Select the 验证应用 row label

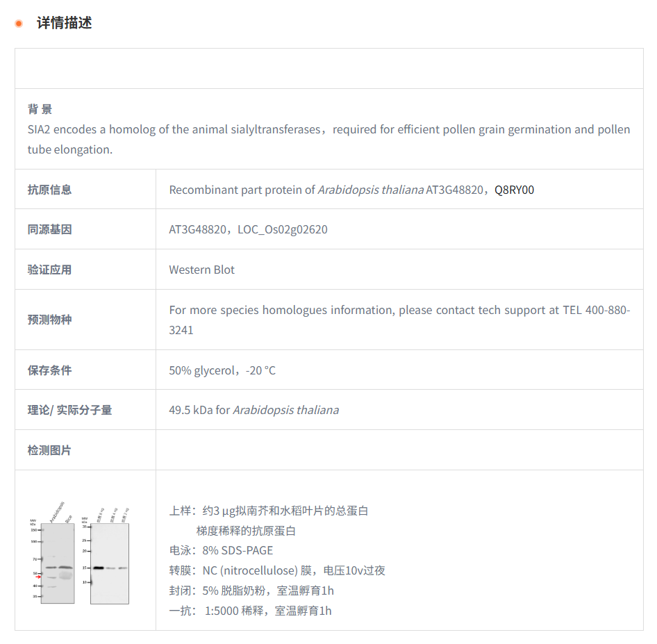coord(49,270)
